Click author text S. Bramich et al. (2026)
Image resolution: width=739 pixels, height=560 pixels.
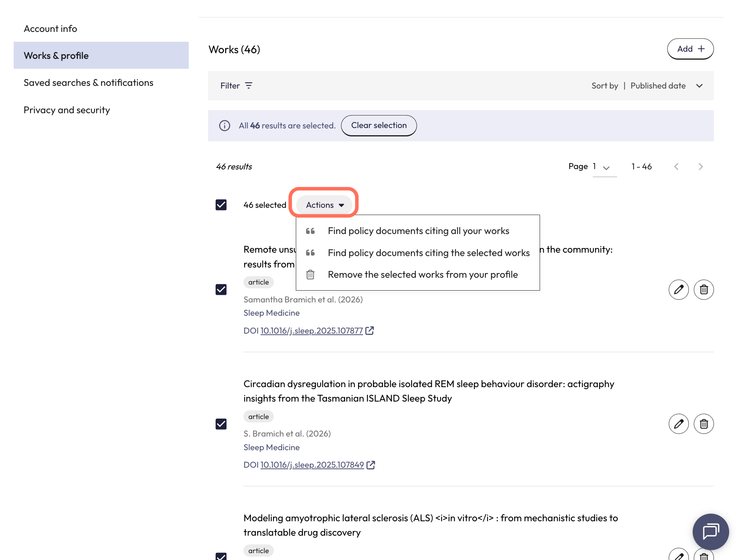pyautogui.click(x=287, y=434)
